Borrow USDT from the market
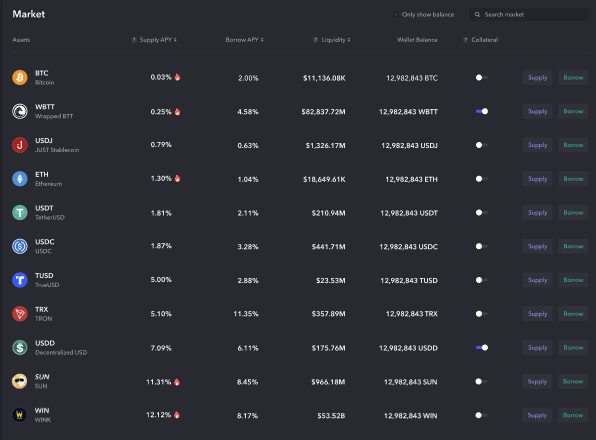596x440 pixels. (573, 212)
